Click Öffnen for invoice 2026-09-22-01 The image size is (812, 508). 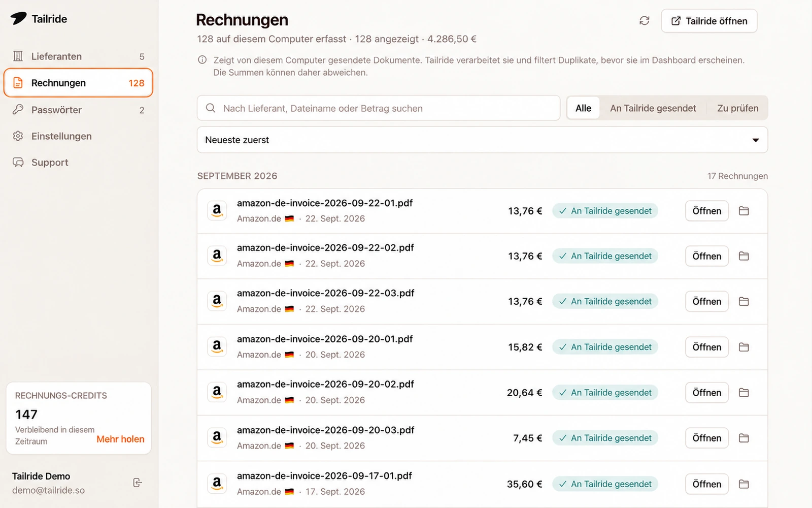(x=707, y=211)
